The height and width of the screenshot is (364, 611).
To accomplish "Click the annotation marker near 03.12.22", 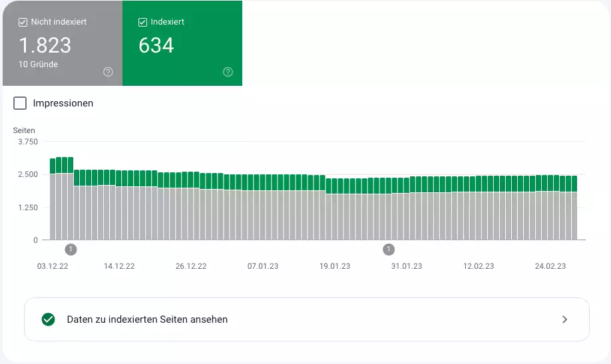I will (71, 250).
